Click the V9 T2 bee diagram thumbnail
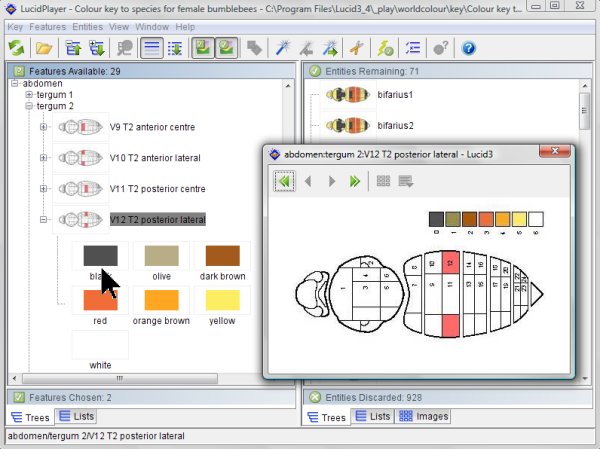Image resolution: width=600 pixels, height=449 pixels. point(80,127)
